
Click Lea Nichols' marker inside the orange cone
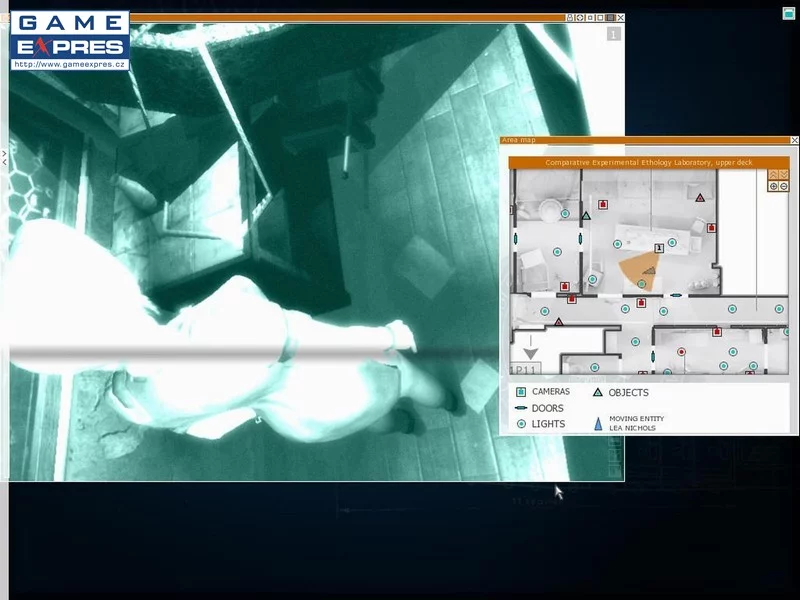tap(649, 270)
